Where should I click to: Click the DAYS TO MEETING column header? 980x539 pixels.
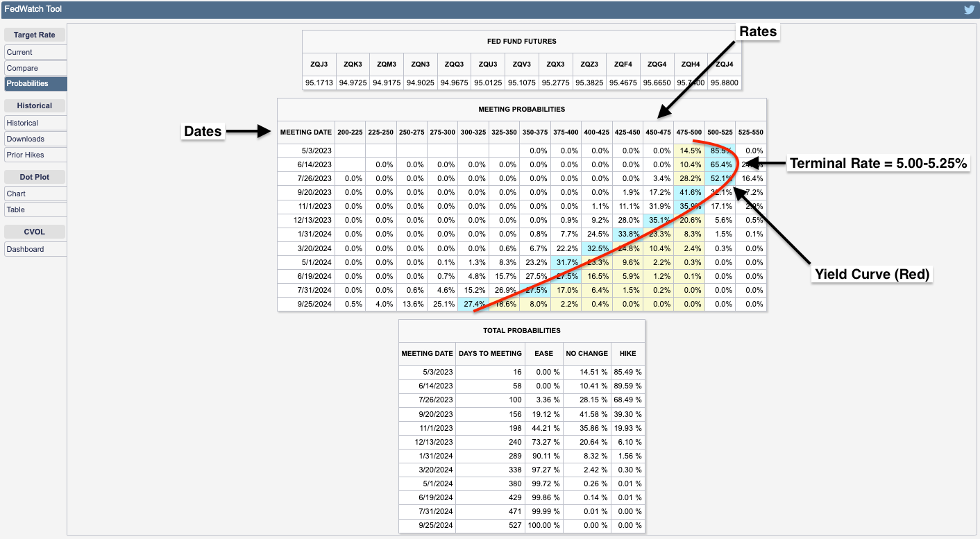click(490, 353)
